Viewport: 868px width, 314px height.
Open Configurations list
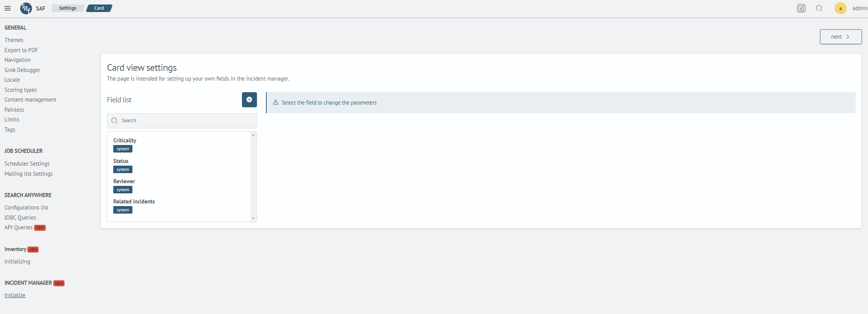point(26,208)
